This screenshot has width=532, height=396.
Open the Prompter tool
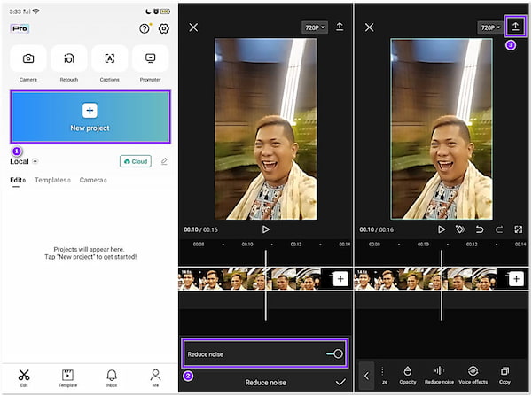[150, 59]
